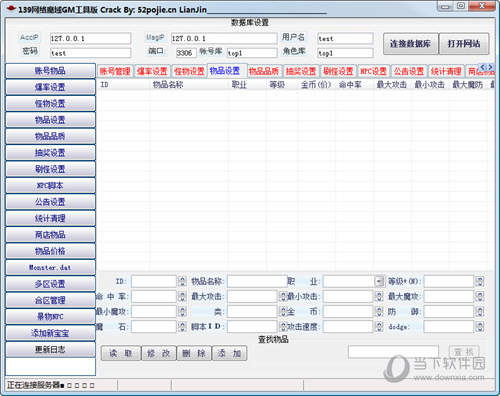Click the 角色库 database name field
Viewport: 500px width, 396px height.
click(345, 53)
